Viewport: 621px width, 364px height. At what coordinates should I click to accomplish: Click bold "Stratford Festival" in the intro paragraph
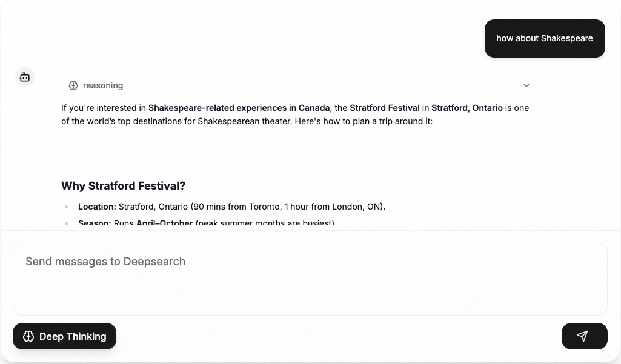pos(385,108)
